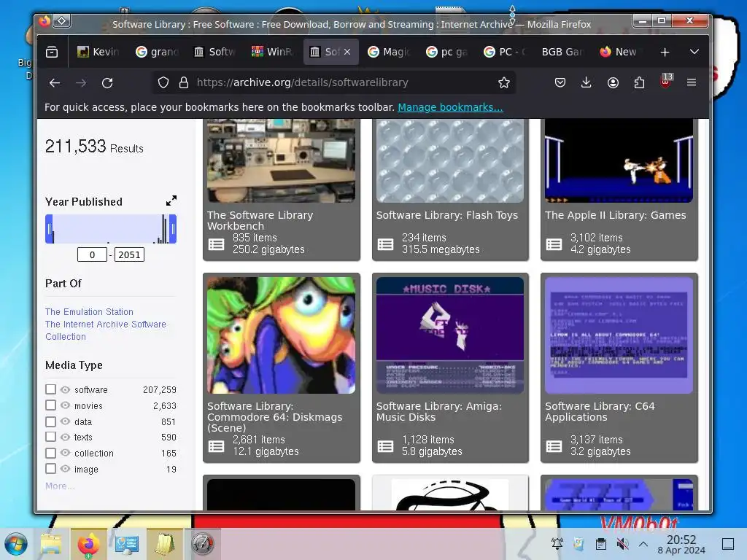
Task: Open Software Library: Amiga: Music Disks title
Action: pyautogui.click(x=438, y=411)
